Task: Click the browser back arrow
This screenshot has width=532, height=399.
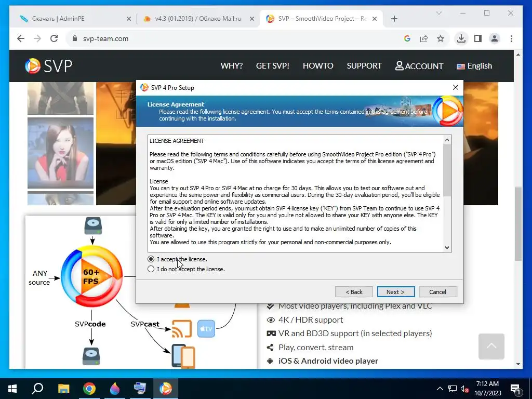Action: [21, 38]
